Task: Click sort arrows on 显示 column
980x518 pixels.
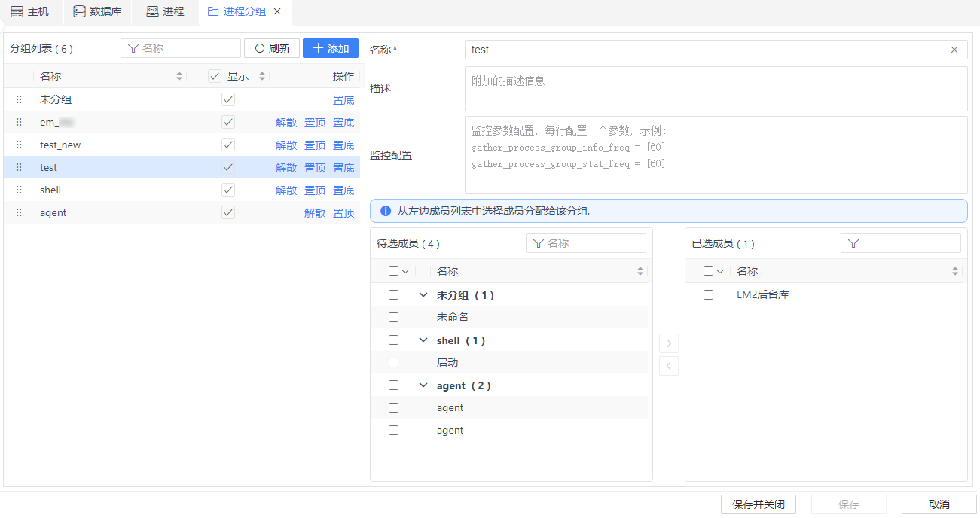Action: (x=262, y=76)
